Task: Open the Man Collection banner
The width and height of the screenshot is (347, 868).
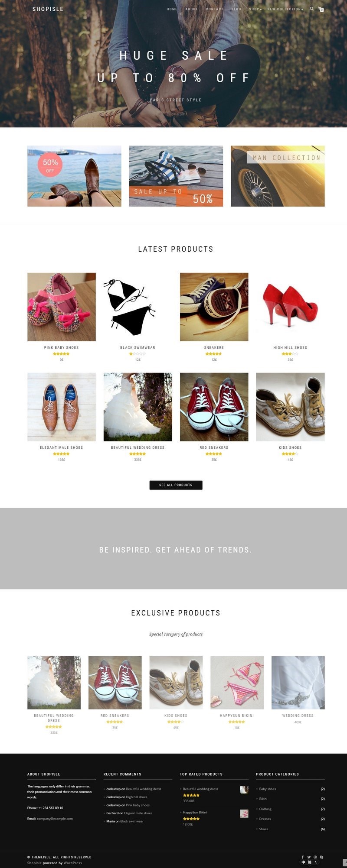Action: coord(278,176)
